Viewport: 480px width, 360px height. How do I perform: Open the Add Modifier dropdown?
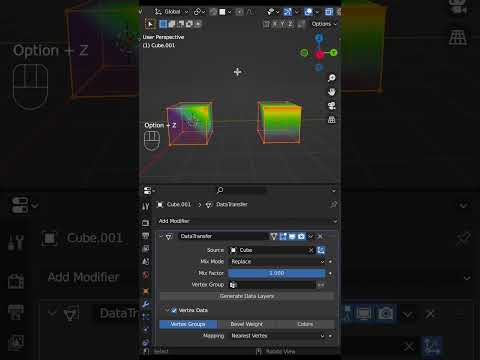coord(247,221)
